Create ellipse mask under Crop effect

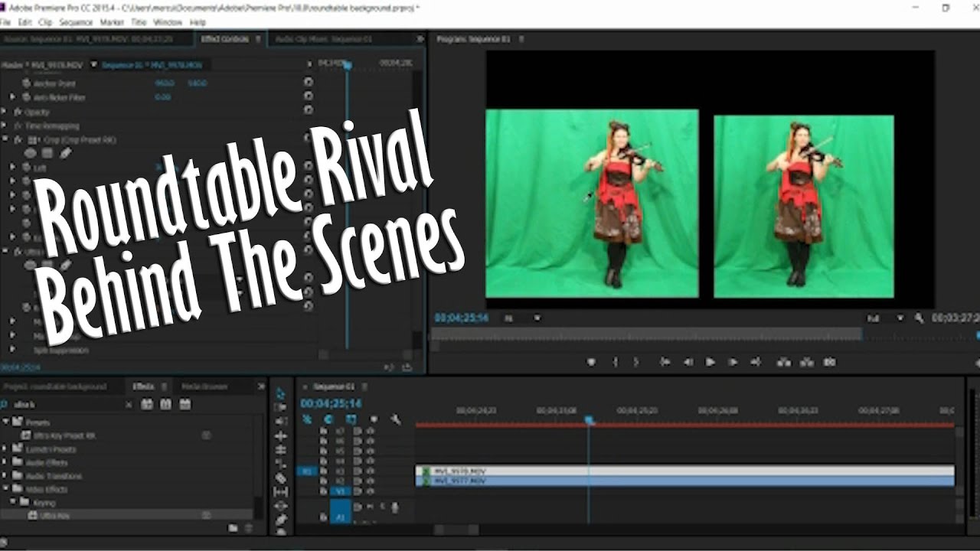tap(31, 153)
